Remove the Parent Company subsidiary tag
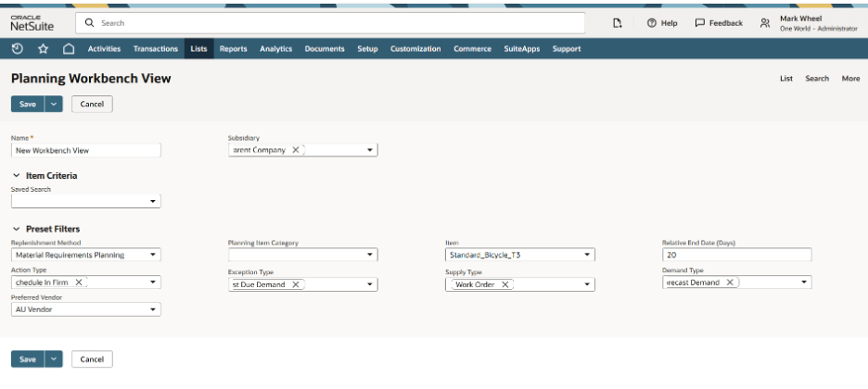Screen dimensions: 868x389 click(296, 150)
